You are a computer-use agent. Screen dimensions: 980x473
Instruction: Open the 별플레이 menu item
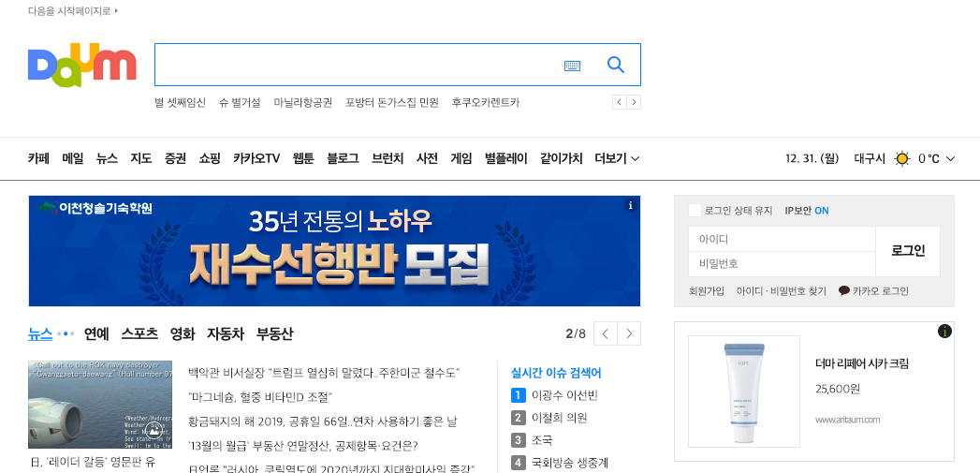(x=506, y=159)
